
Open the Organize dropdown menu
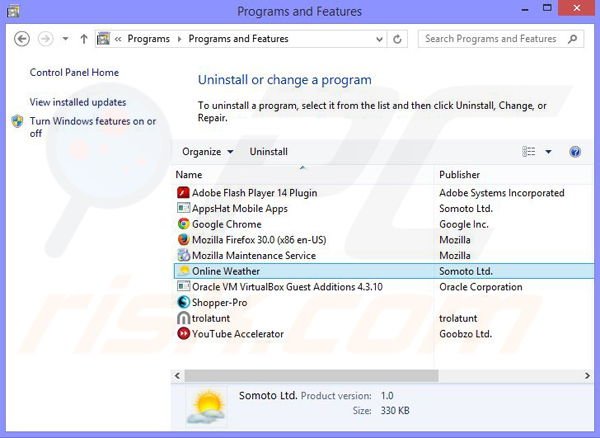pyautogui.click(x=207, y=152)
